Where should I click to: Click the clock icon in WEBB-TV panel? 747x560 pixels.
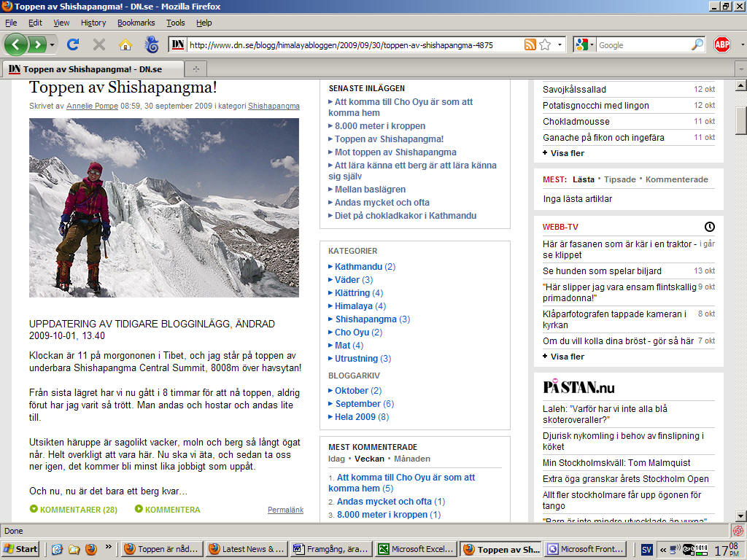[709, 227]
